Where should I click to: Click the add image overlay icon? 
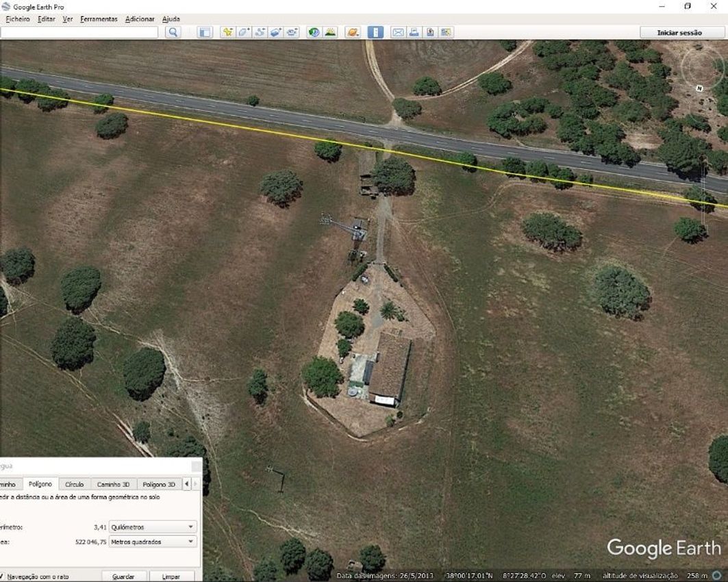276,32
